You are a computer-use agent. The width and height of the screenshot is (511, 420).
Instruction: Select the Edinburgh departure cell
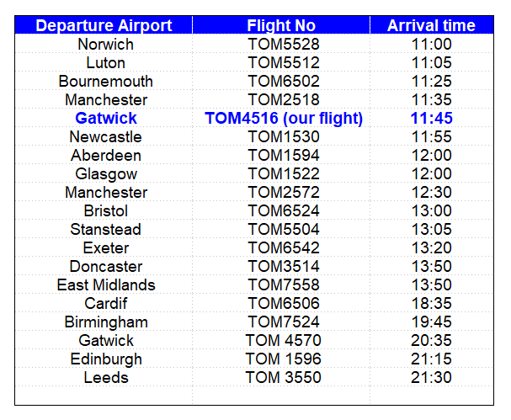coord(104,359)
